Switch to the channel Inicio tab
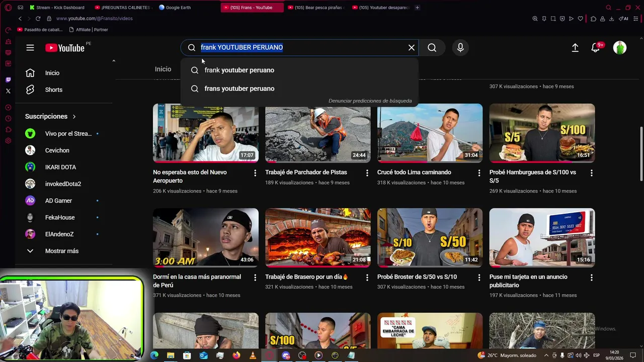The height and width of the screenshot is (362, 644). (163, 69)
